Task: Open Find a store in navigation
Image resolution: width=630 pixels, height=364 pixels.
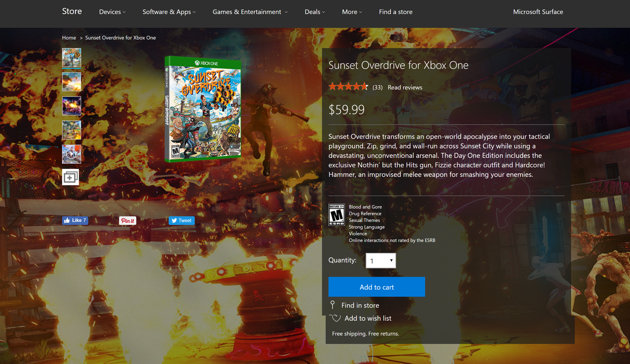Action: coord(396,12)
